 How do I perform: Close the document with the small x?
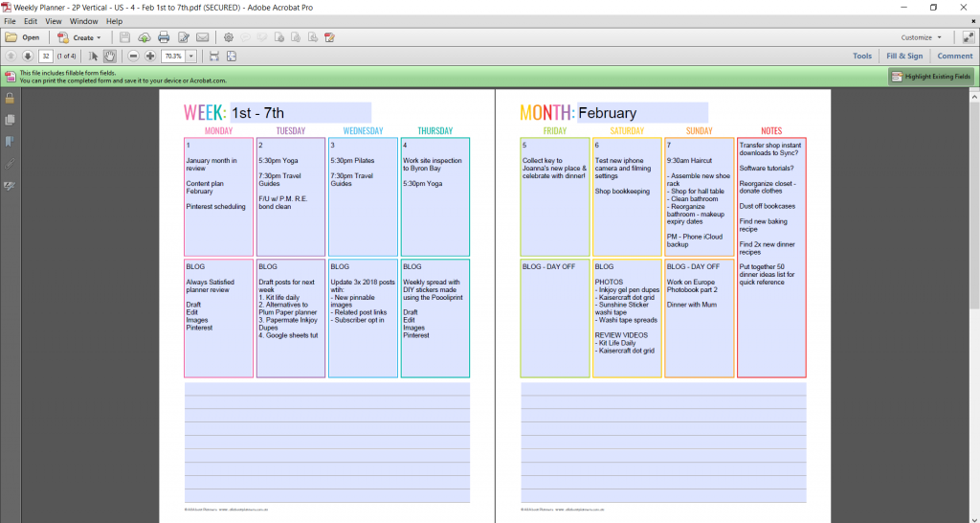(x=973, y=21)
